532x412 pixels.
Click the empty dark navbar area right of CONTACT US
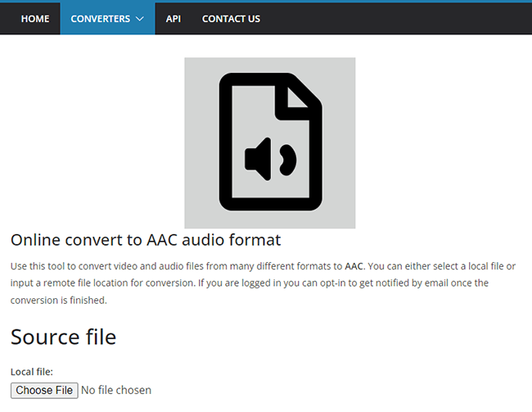[397, 19]
